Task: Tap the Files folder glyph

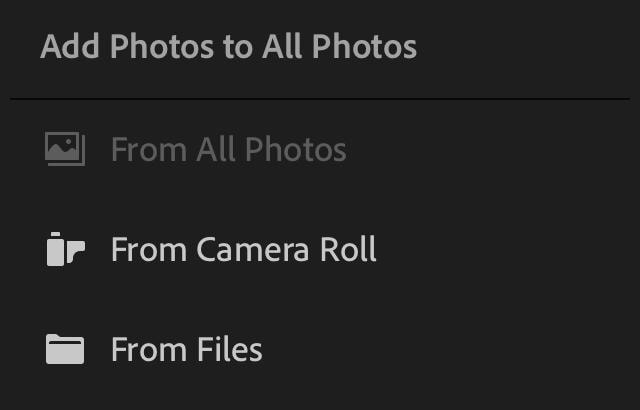Action: point(65,349)
